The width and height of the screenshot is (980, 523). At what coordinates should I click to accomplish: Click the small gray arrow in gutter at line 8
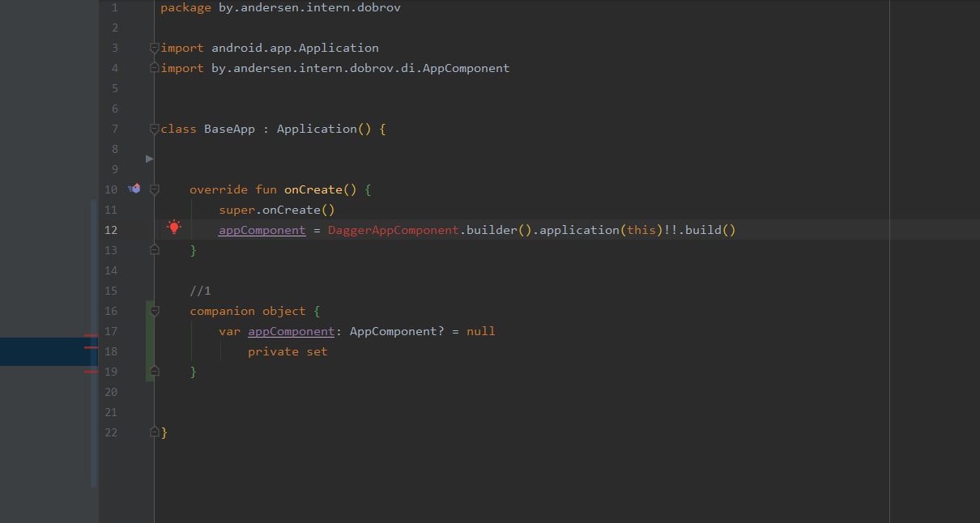click(x=149, y=159)
